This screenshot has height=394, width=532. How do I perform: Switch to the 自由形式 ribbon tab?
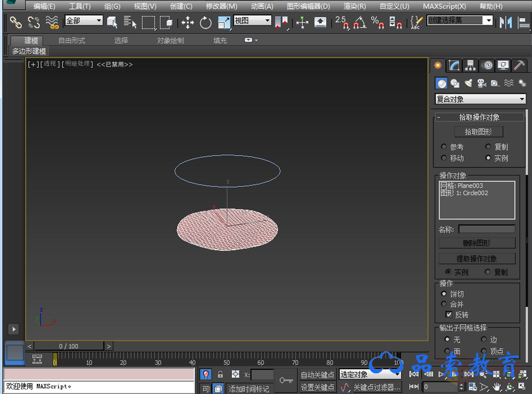tap(72, 41)
